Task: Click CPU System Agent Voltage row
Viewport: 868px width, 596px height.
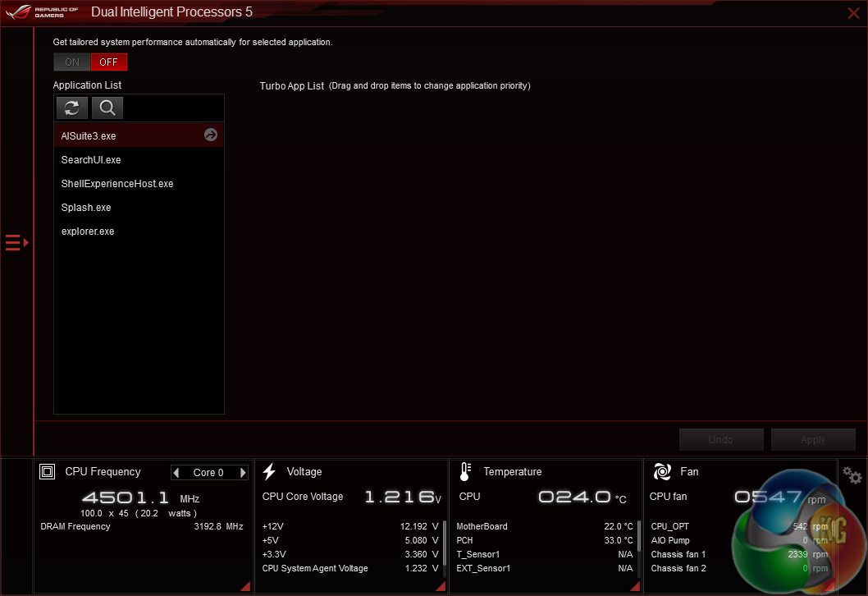Action: point(349,568)
